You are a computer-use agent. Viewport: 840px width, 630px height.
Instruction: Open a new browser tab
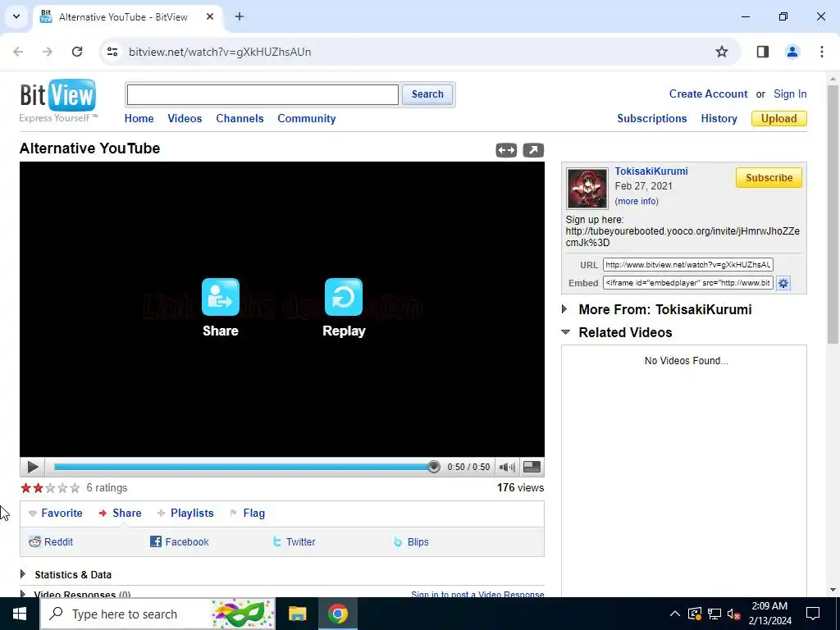point(240,16)
